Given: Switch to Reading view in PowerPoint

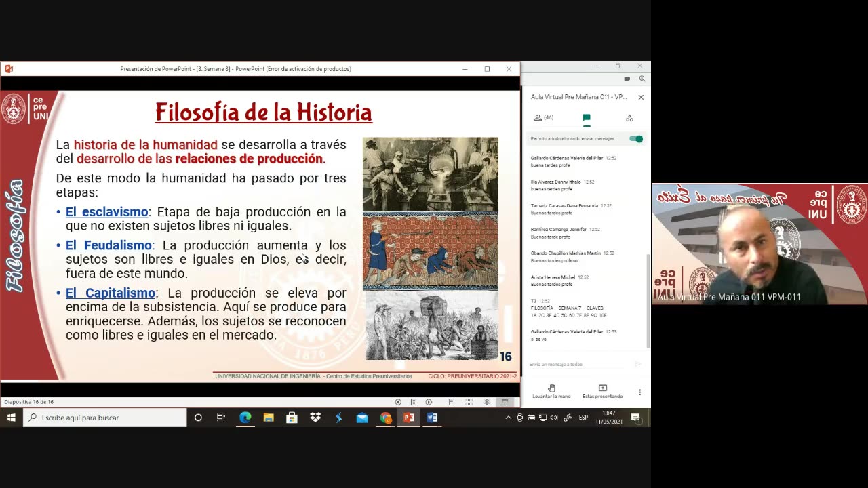Looking at the screenshot, I should (x=487, y=402).
